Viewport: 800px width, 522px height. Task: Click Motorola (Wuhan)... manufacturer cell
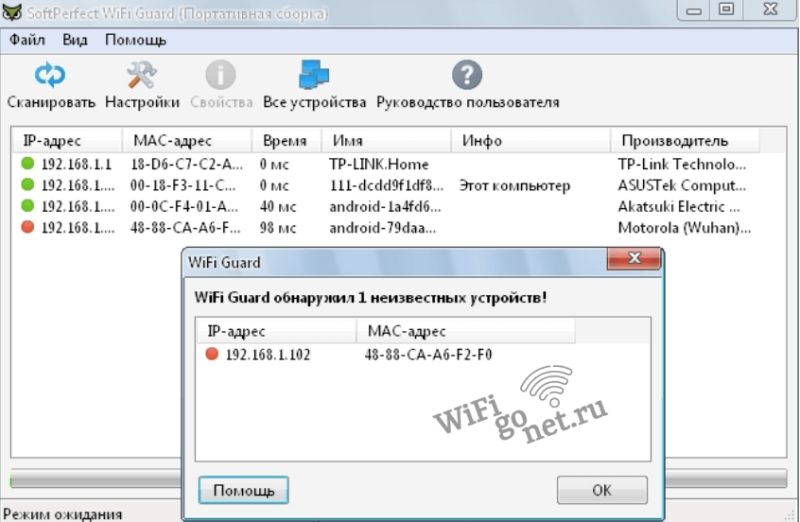click(x=684, y=228)
